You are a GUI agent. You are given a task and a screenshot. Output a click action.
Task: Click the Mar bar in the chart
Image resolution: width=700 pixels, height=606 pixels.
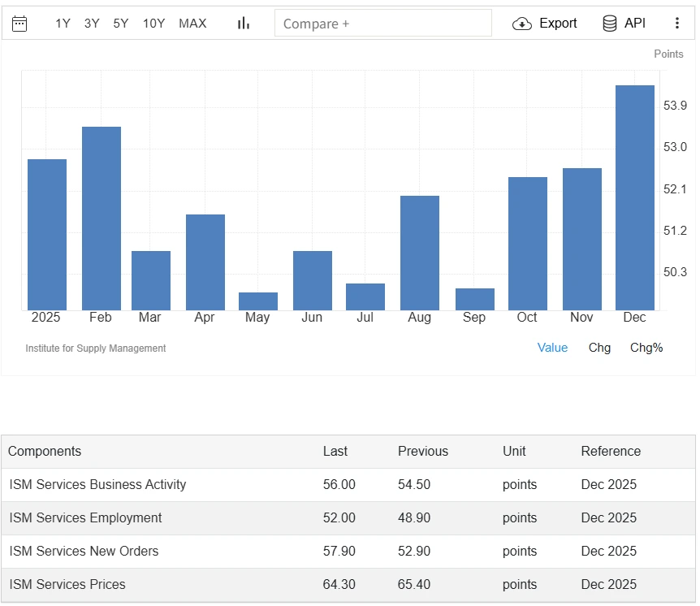coord(151,280)
